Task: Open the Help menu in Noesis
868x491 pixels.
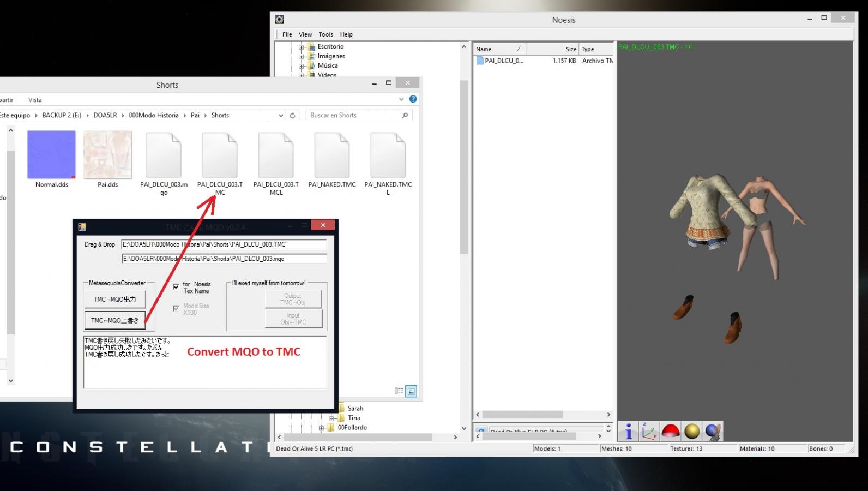Action: pyautogui.click(x=346, y=34)
